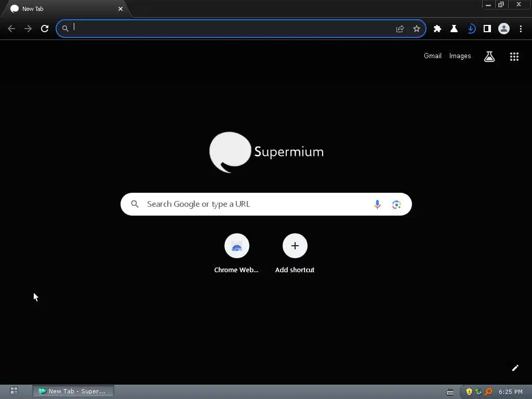The width and height of the screenshot is (532, 399).
Task: Share this page via share icon
Action: (x=400, y=29)
